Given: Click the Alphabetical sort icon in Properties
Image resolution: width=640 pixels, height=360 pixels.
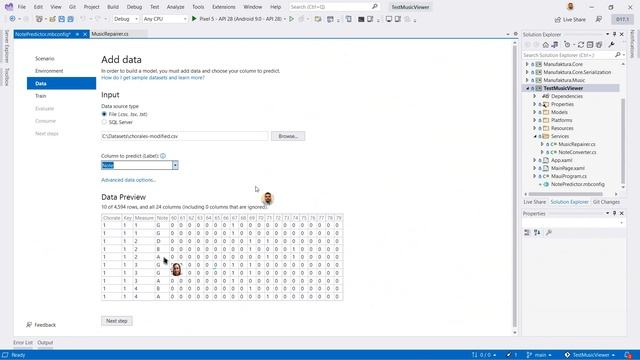Looking at the screenshot, I should pos(537,232).
